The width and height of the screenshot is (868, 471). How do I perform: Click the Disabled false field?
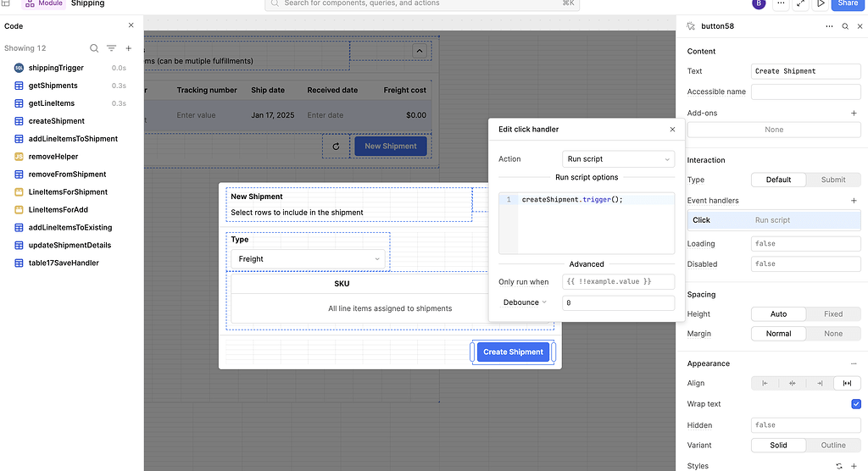click(805, 264)
